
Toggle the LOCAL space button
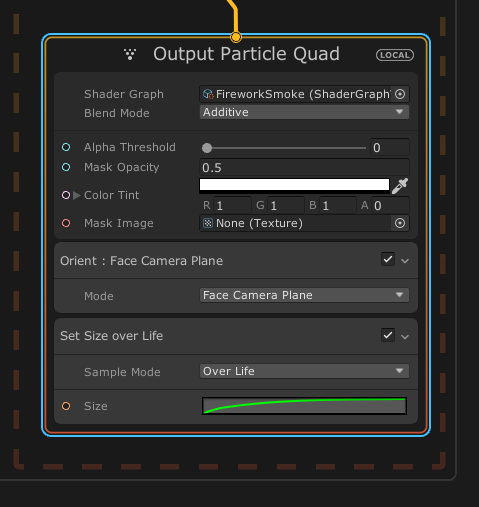click(x=395, y=55)
